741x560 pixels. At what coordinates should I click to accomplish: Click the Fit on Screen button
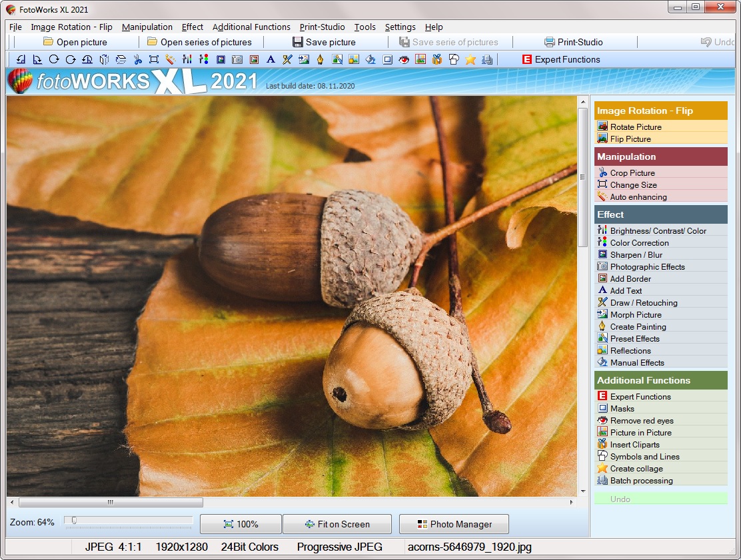point(337,524)
